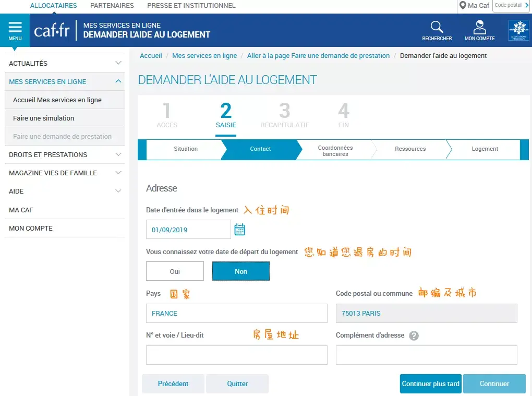Image resolution: width=532 pixels, height=396 pixels.
Task: Show help for Complément d'adresse
Action: tap(414, 335)
